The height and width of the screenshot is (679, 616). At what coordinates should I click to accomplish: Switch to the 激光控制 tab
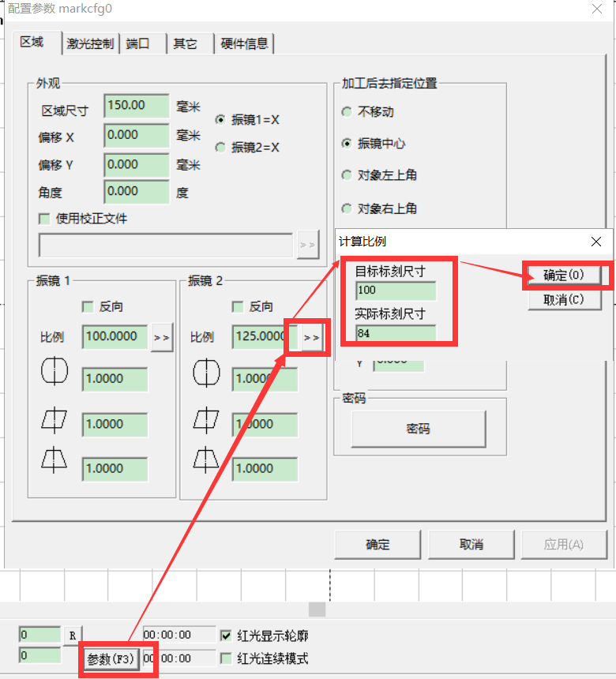click(90, 43)
